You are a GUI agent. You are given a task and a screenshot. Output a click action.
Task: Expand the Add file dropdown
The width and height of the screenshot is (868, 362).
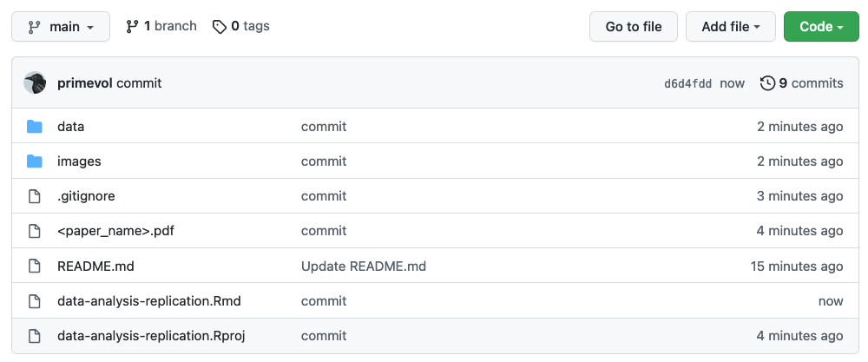pos(731,27)
